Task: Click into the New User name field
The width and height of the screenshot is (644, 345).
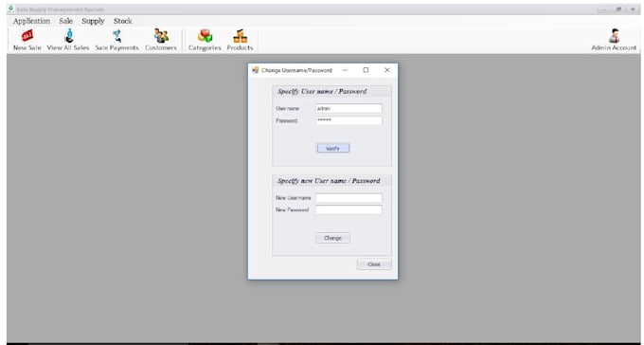Action: click(x=349, y=198)
